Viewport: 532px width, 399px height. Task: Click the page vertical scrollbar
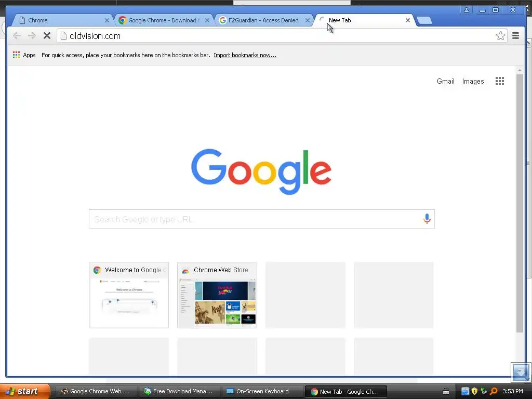pos(520,203)
